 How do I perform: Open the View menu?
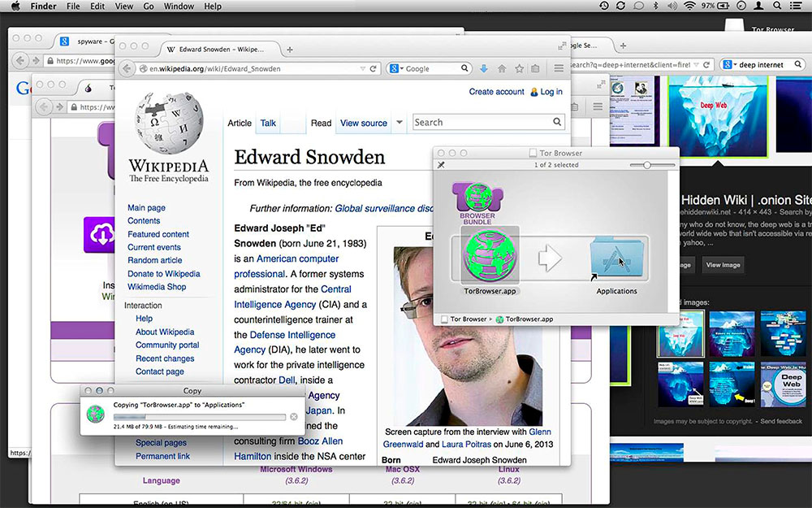[123, 7]
